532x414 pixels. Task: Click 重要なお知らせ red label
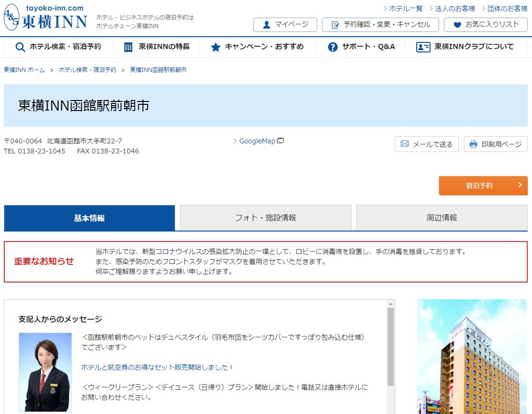[x=44, y=261]
